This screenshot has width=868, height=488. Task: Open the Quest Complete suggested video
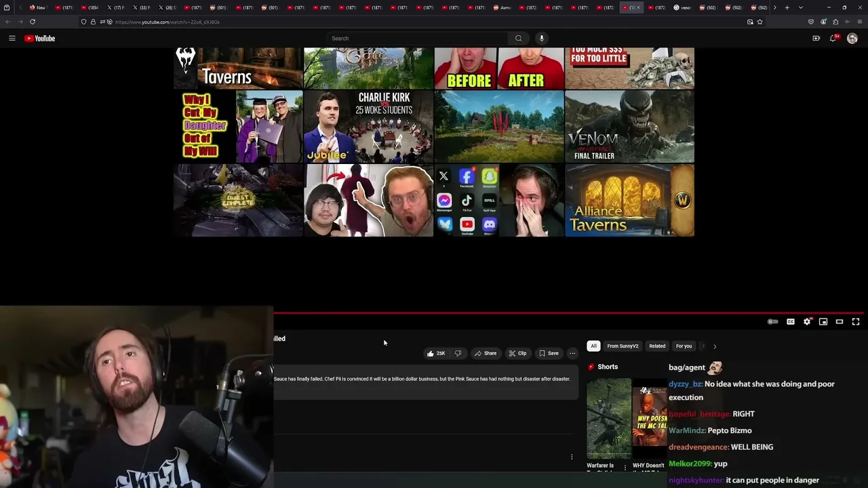tap(238, 201)
